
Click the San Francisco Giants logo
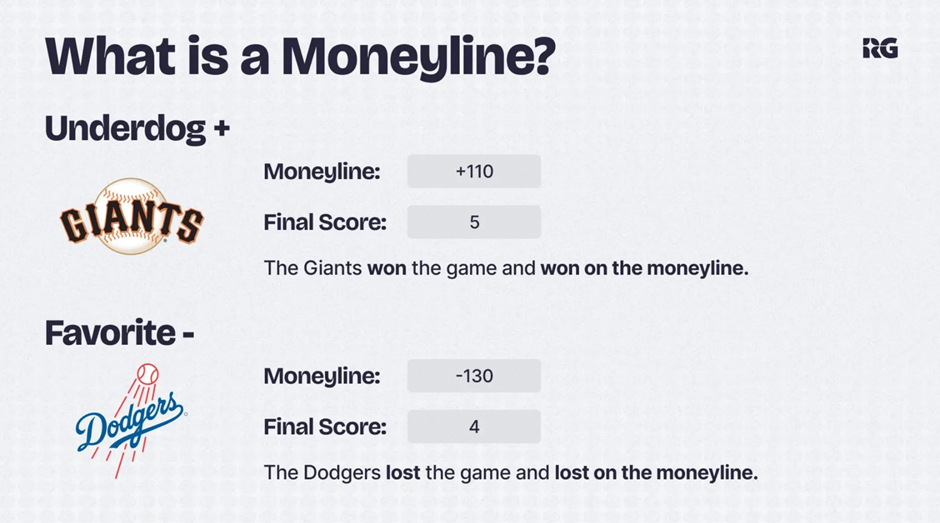pyautogui.click(x=131, y=217)
